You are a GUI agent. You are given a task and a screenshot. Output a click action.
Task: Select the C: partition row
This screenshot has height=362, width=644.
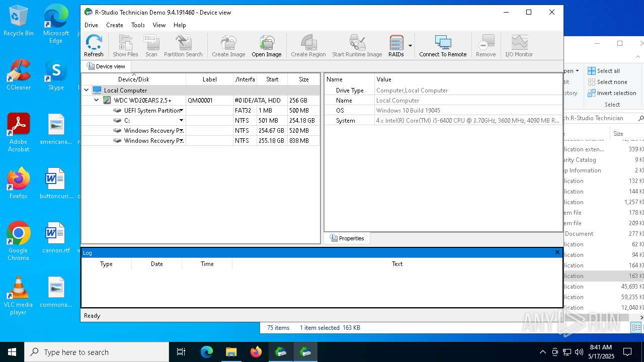[x=201, y=121]
